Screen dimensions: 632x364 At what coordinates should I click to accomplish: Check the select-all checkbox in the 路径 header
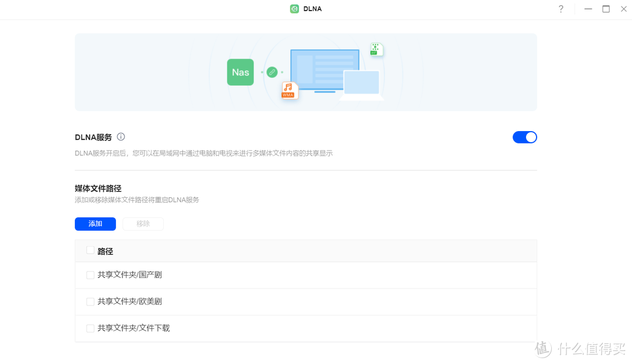tap(89, 250)
